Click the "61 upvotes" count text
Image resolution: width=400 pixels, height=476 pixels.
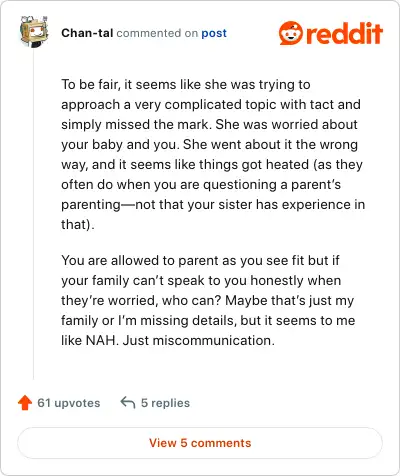click(x=69, y=403)
